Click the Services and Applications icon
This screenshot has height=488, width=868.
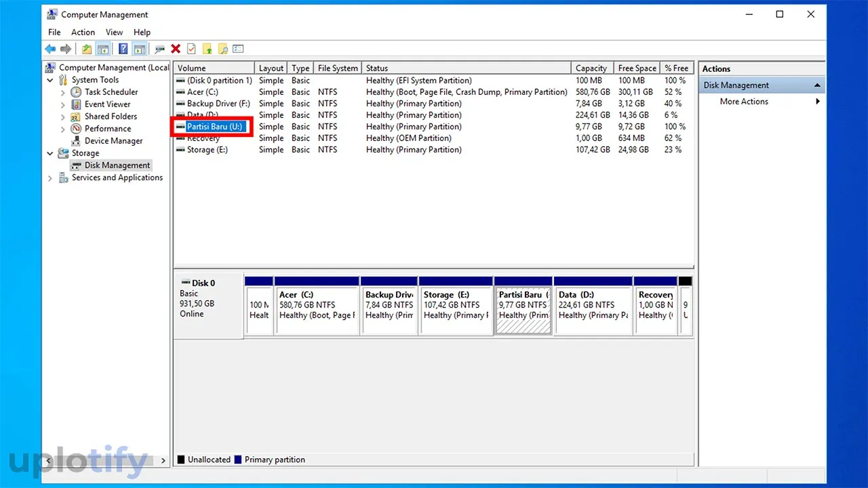[63, 178]
